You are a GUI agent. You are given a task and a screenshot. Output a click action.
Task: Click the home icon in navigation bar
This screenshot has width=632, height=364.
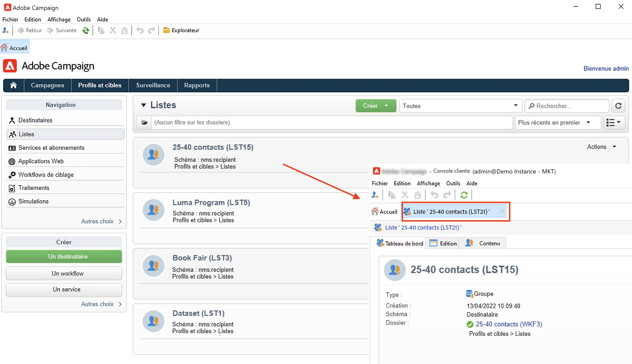pos(14,86)
